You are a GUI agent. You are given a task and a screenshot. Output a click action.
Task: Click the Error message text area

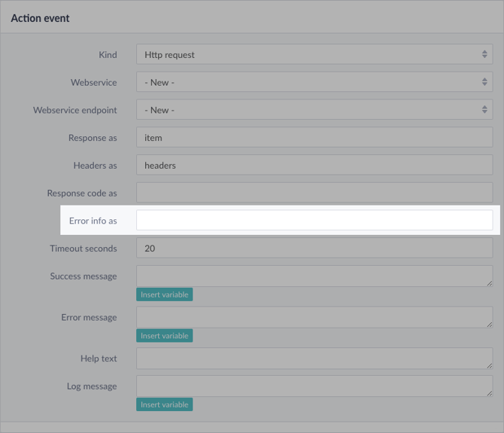(x=314, y=317)
